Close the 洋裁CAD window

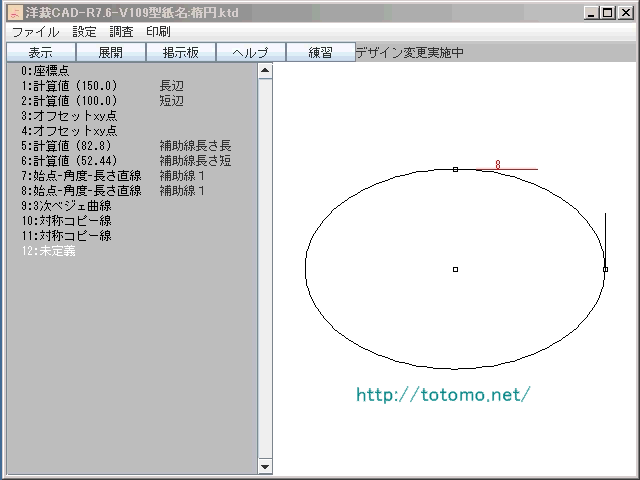point(626,13)
